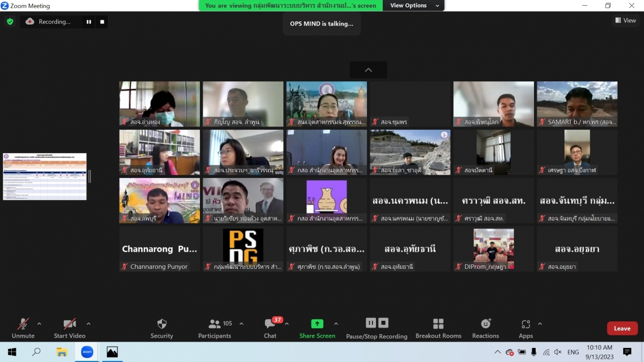Screen dimensions: 644x362
Task: Click the green encryption shield icon
Action: tap(10, 22)
